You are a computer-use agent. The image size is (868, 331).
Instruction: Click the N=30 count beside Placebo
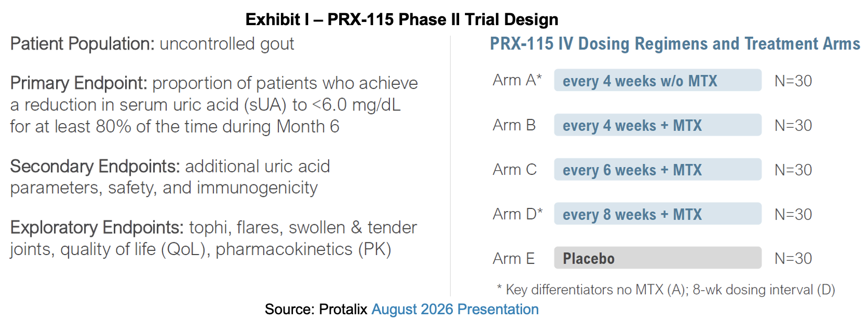[794, 258]
